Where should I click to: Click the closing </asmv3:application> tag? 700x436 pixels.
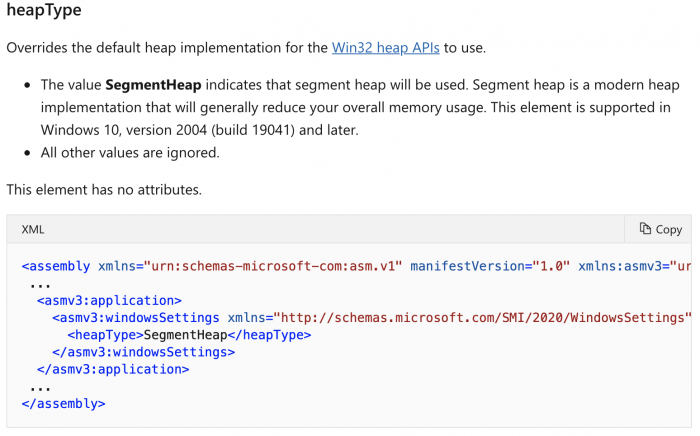pyautogui.click(x=112, y=369)
